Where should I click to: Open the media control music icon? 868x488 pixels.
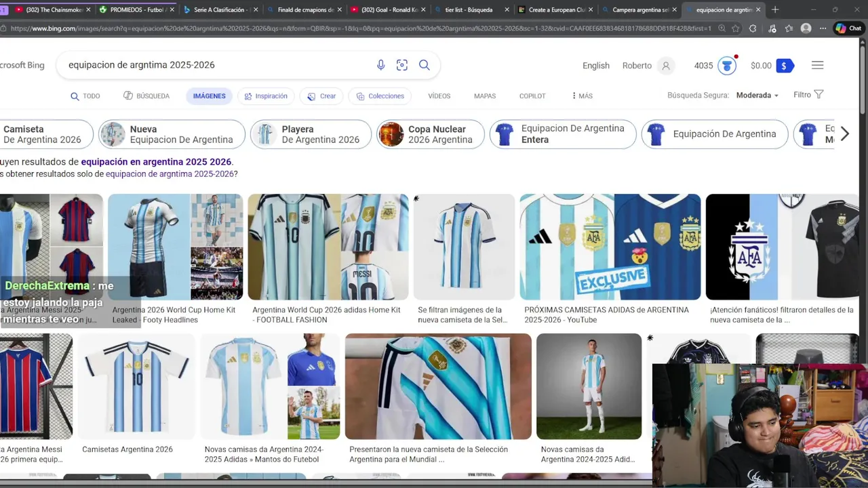click(x=772, y=28)
